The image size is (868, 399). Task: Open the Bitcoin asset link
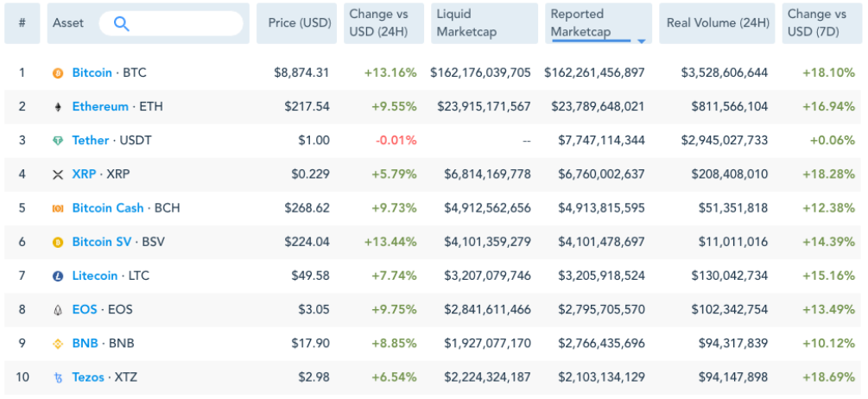pos(92,73)
